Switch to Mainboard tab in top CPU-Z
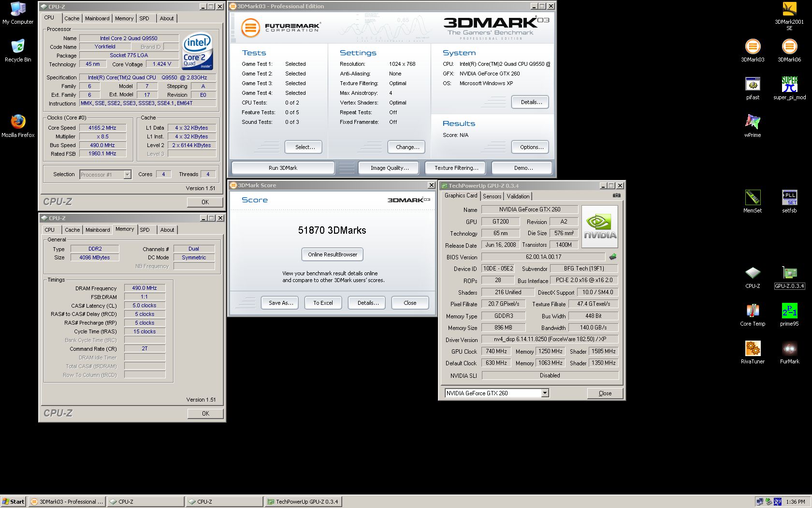The width and height of the screenshot is (812, 508). [x=97, y=18]
